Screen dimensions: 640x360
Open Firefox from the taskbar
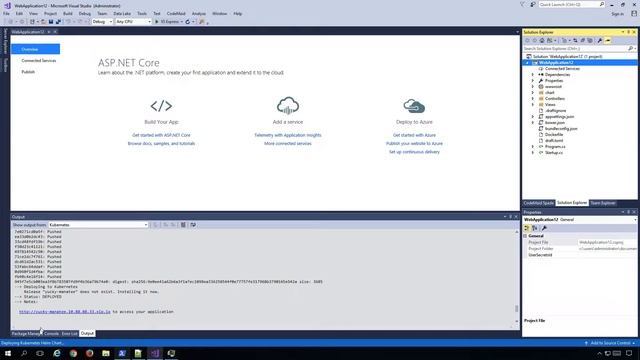coord(89,353)
